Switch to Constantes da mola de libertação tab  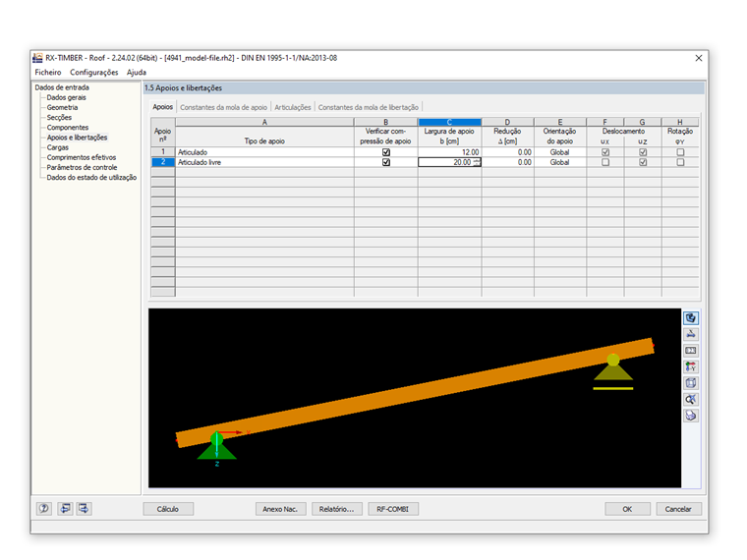tap(369, 108)
